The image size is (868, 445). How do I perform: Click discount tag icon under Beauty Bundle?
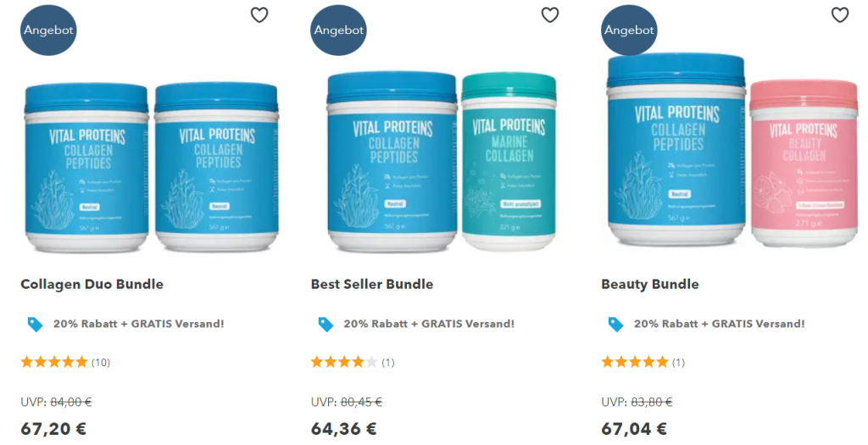tap(615, 325)
